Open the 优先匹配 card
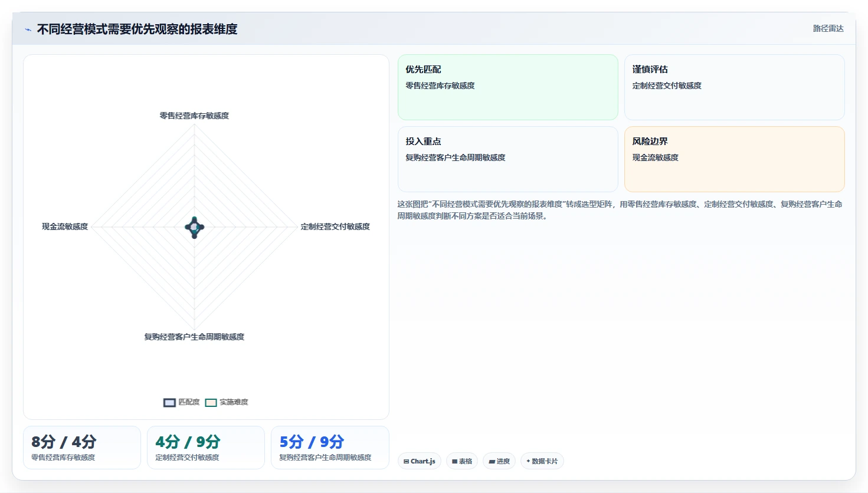The height and width of the screenshot is (493, 868). 508,87
